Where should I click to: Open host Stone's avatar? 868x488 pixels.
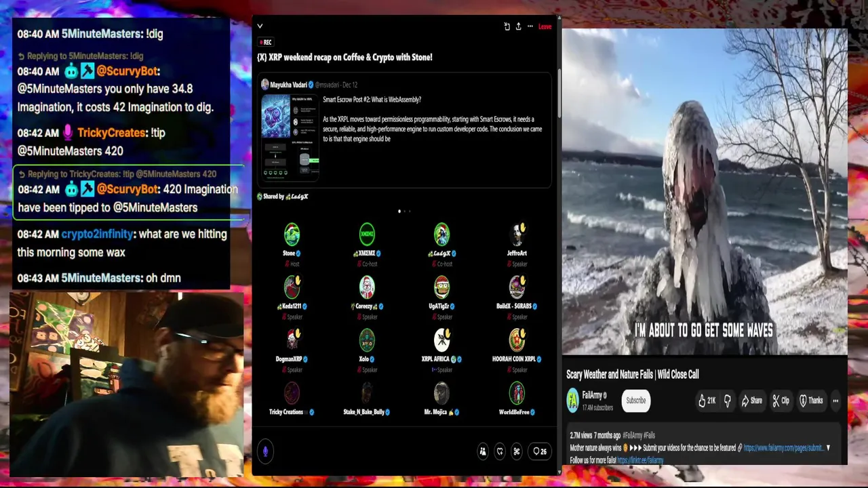pyautogui.click(x=292, y=235)
